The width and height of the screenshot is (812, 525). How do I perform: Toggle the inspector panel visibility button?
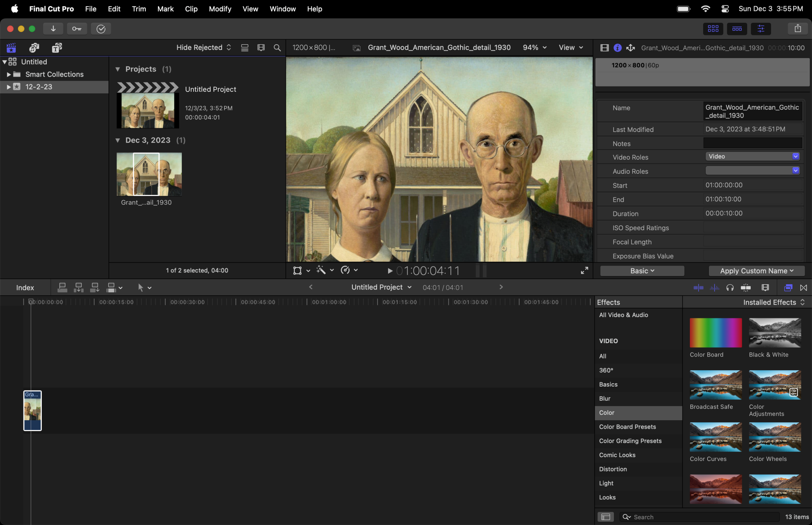[x=761, y=28]
